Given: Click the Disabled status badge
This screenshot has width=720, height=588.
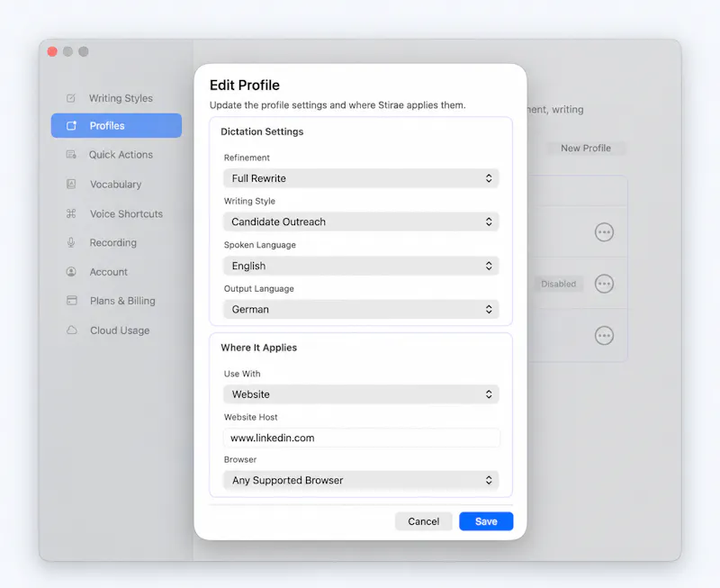Looking at the screenshot, I should point(558,284).
